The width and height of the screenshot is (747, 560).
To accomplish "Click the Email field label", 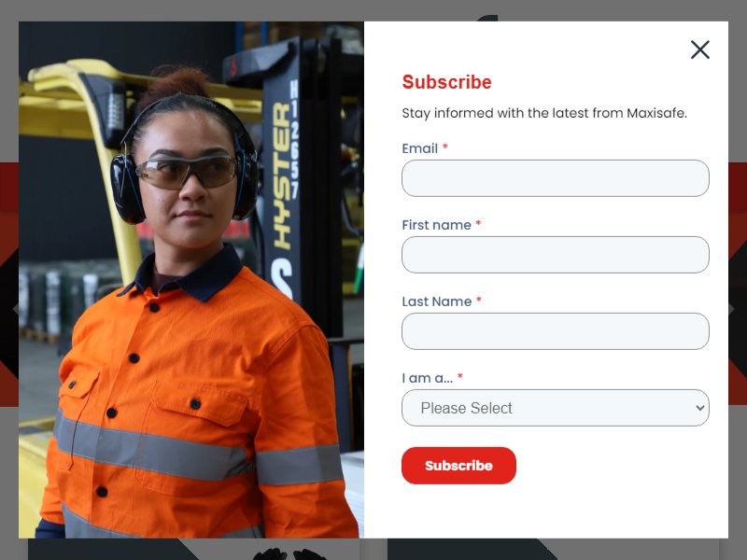I will [419, 148].
